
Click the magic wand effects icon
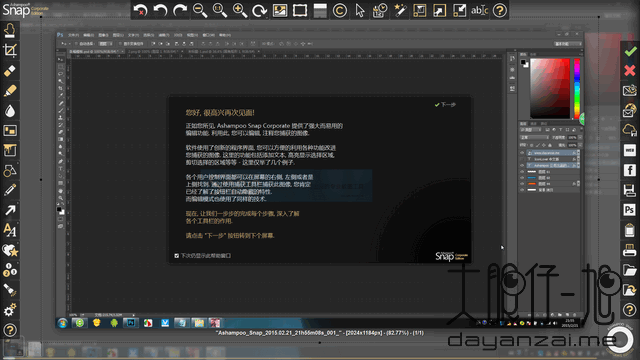tap(400, 10)
